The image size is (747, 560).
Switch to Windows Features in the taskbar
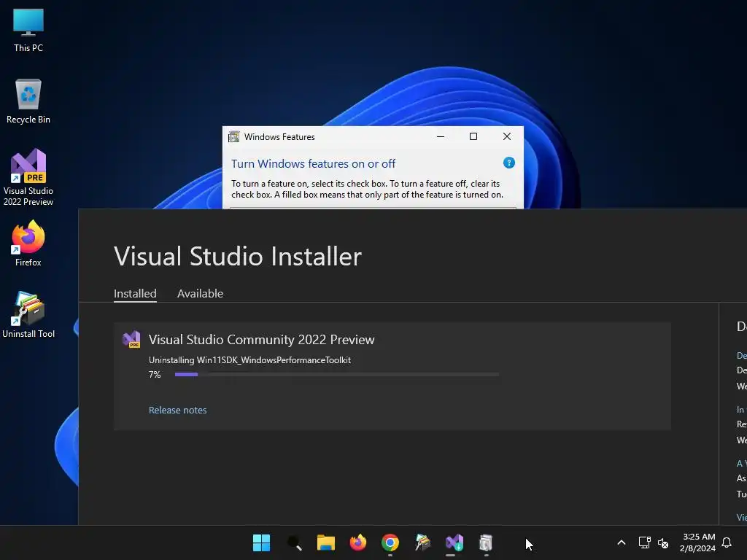(485, 542)
